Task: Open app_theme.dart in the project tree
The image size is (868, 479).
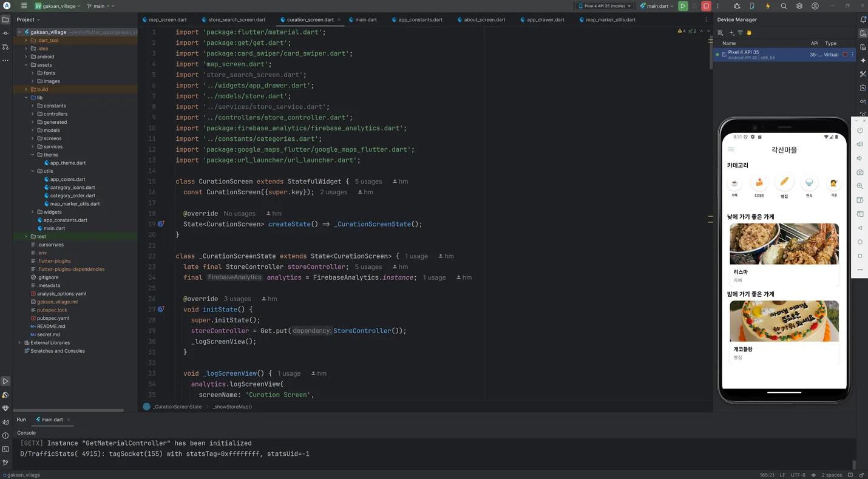Action: click(x=67, y=163)
